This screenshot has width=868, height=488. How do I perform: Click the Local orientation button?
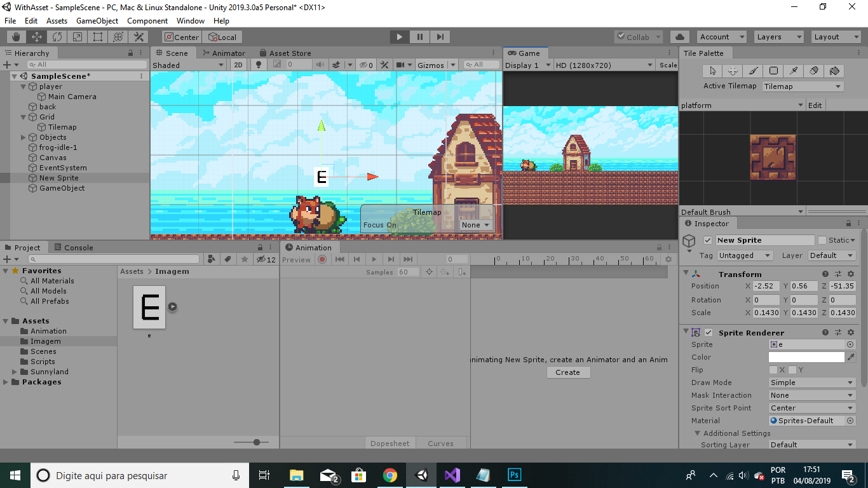[x=222, y=37]
